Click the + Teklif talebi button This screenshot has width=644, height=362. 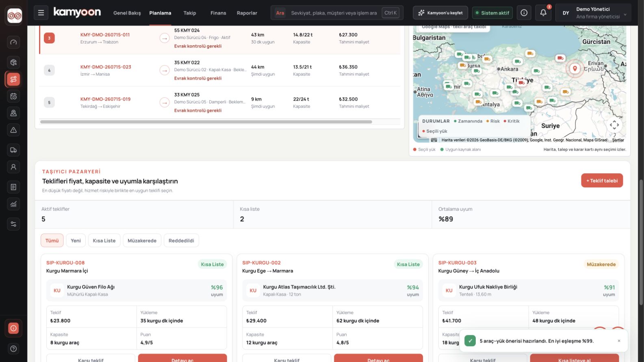(602, 181)
